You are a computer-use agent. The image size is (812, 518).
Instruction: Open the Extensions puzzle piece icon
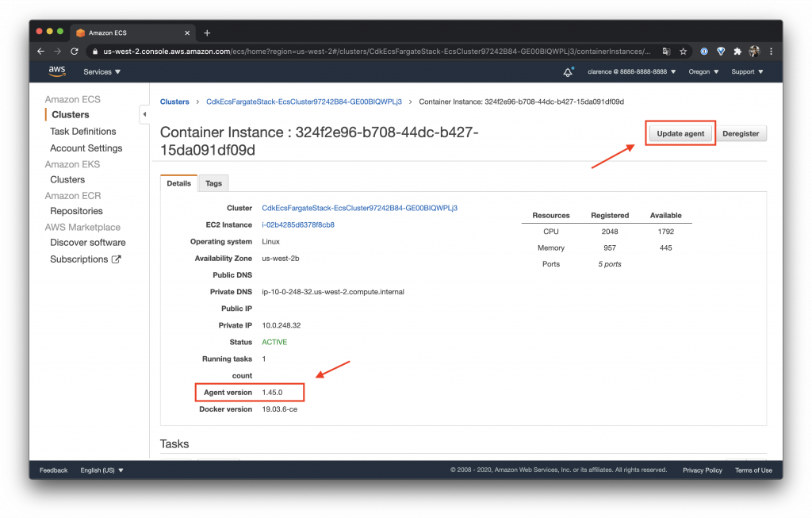(x=737, y=52)
